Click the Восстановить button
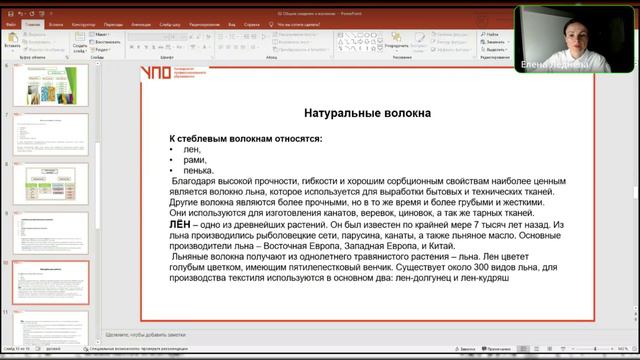This screenshot has height=360, width=640. click(x=105, y=42)
